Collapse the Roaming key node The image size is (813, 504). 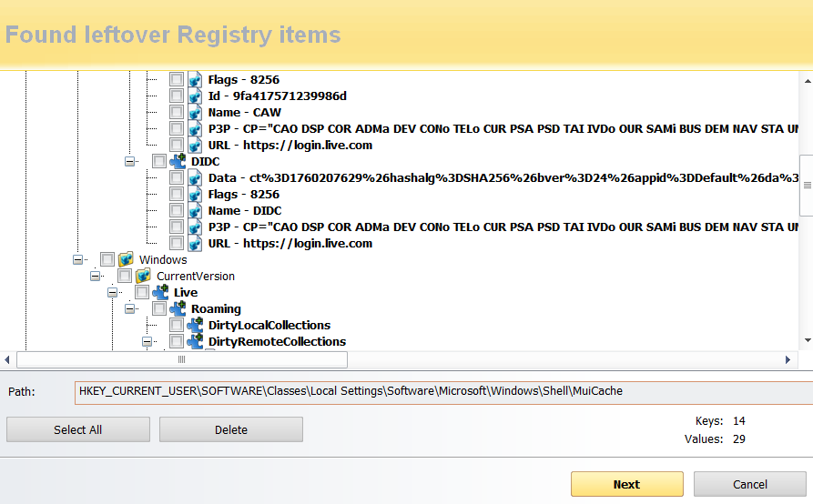point(129,309)
